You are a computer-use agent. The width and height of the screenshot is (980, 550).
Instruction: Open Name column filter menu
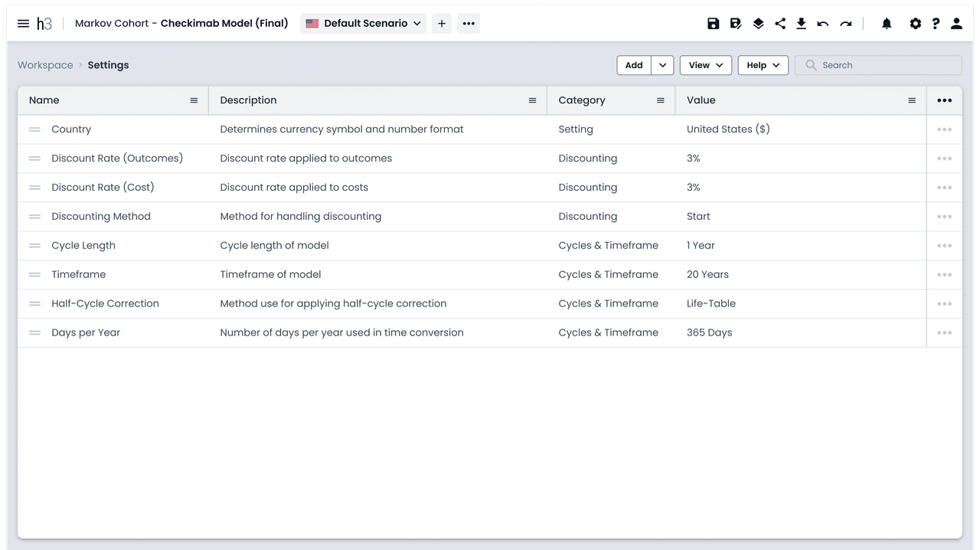pos(194,100)
